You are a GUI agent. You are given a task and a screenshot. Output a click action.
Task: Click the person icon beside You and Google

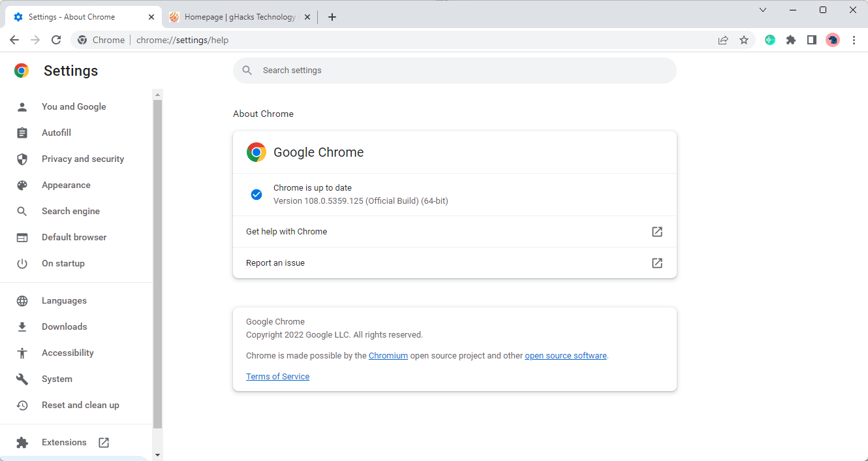click(22, 106)
